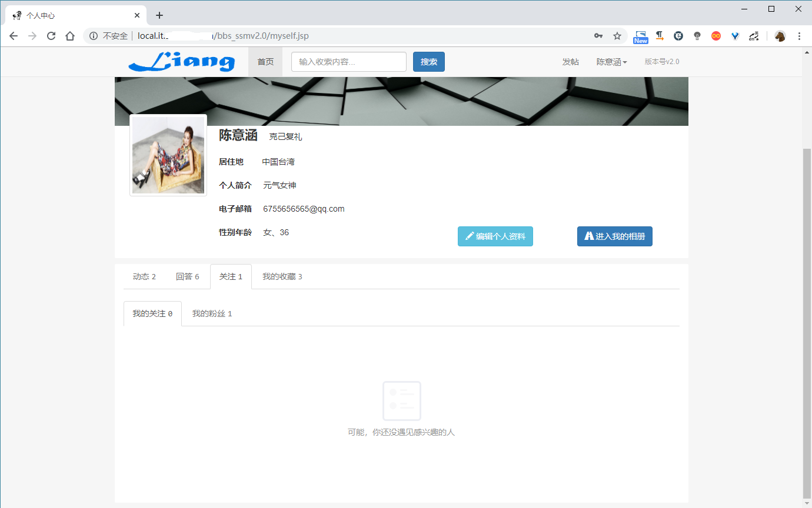
Task: Focus the 输入收索内容 search field
Action: (x=349, y=62)
